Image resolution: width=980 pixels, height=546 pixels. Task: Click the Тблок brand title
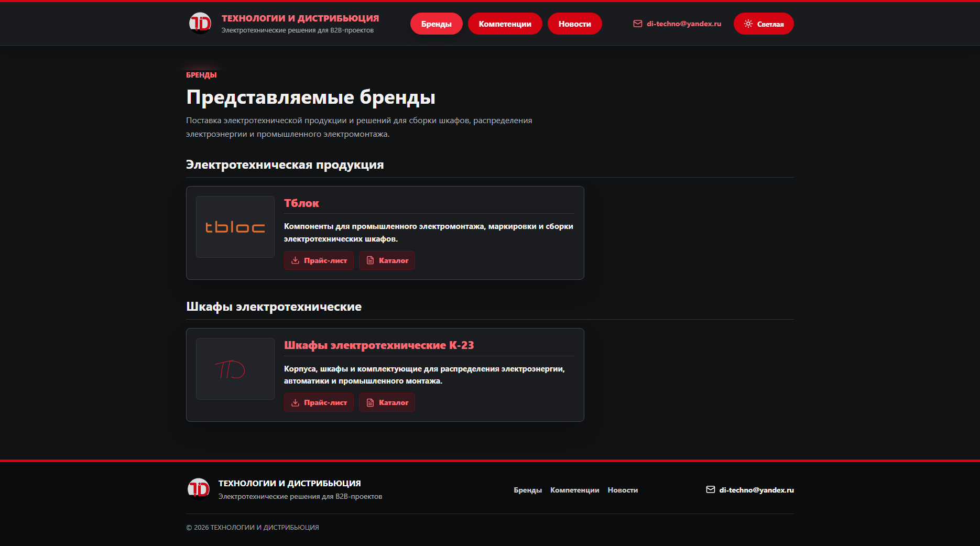pyautogui.click(x=301, y=203)
